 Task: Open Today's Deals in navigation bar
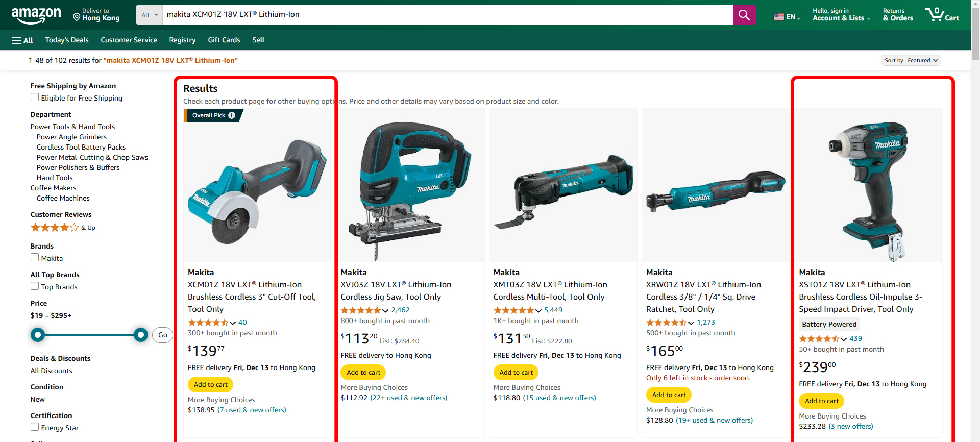67,40
